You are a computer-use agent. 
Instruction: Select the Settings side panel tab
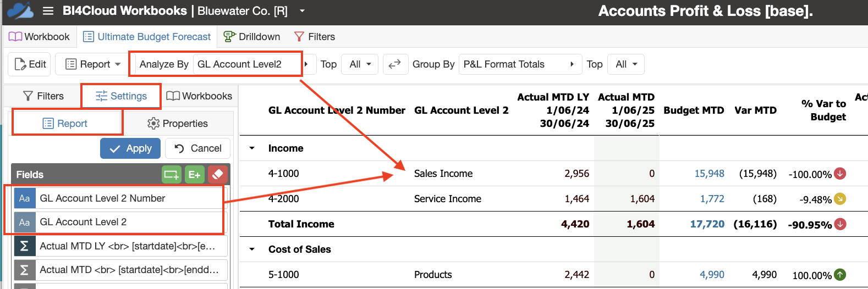click(121, 96)
